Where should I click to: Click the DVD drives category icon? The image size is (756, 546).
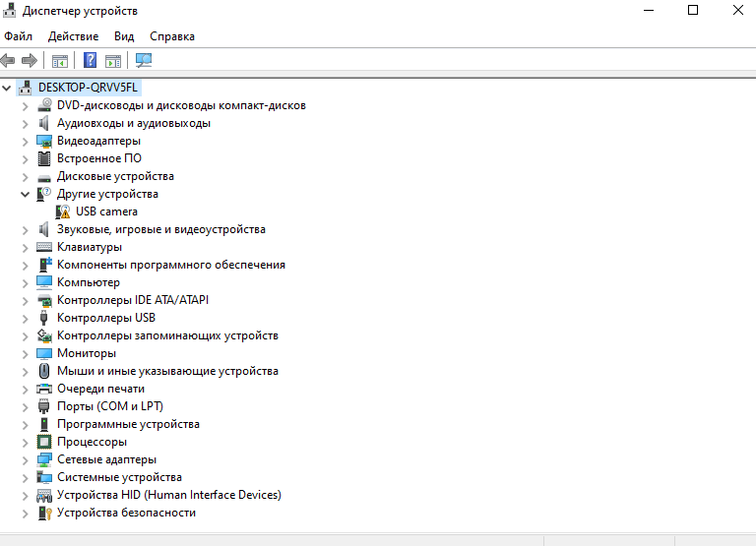(44, 105)
